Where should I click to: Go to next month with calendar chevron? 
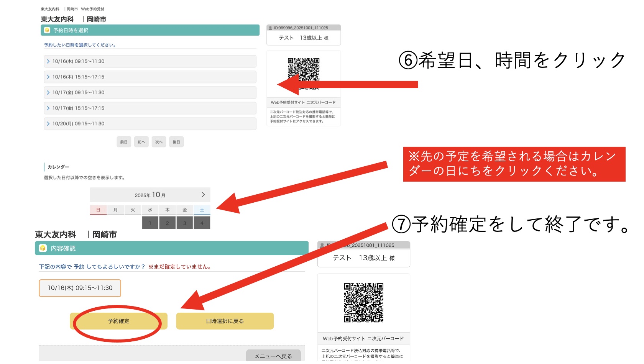coord(203,195)
